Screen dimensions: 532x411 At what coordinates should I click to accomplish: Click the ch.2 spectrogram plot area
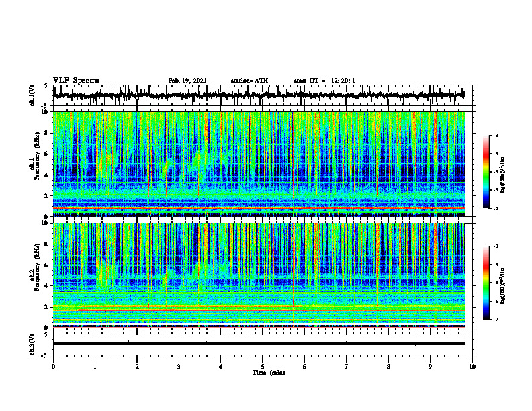tap(259, 275)
